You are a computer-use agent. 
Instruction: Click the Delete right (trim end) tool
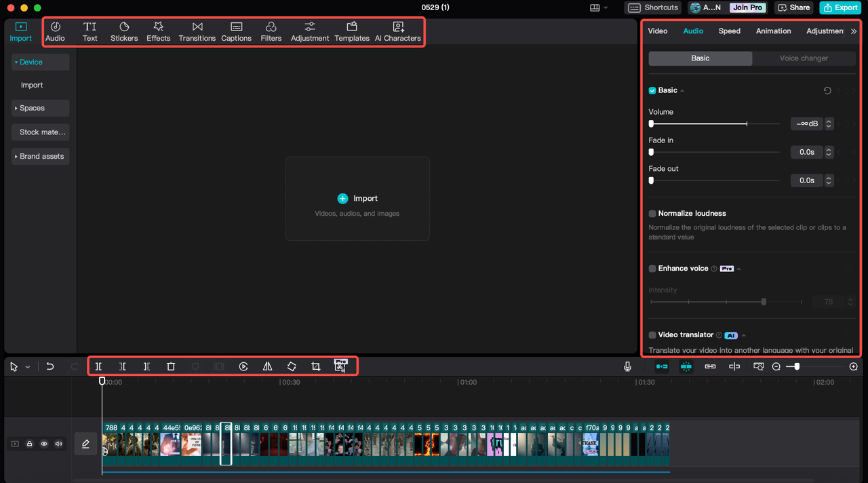click(146, 366)
